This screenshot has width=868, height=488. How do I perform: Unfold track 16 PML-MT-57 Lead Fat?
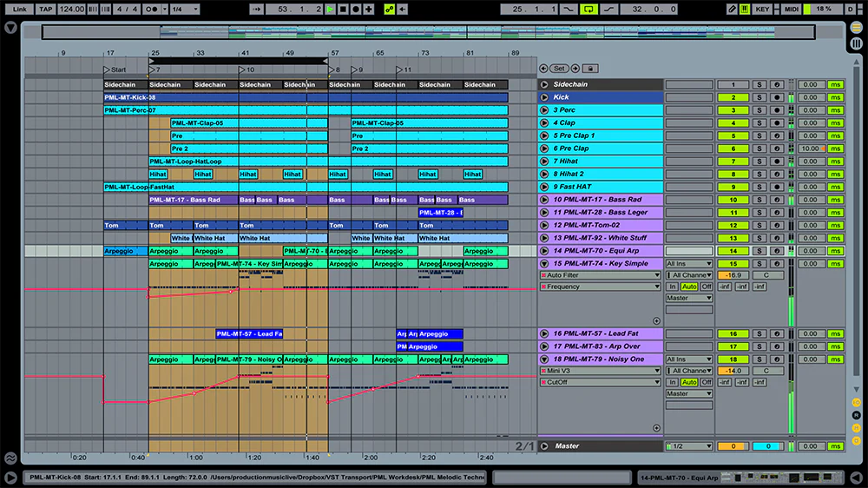544,333
